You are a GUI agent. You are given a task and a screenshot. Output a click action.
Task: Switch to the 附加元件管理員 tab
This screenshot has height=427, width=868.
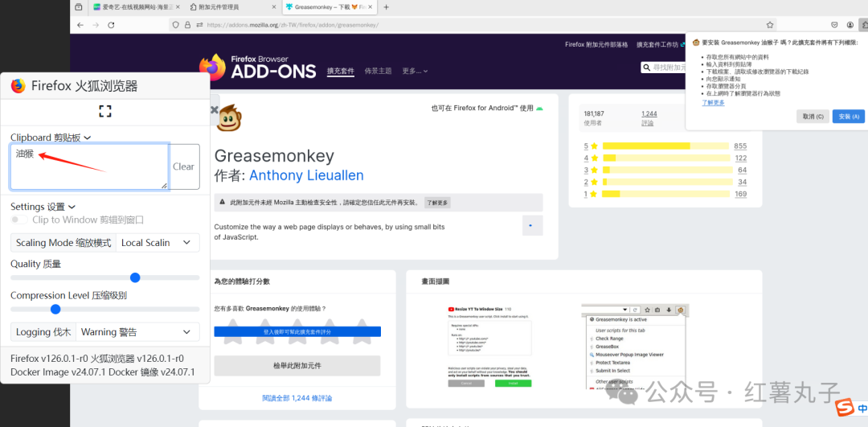pos(232,7)
